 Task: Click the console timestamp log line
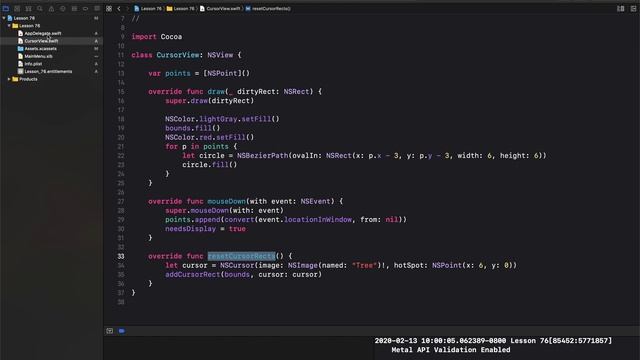click(493, 340)
